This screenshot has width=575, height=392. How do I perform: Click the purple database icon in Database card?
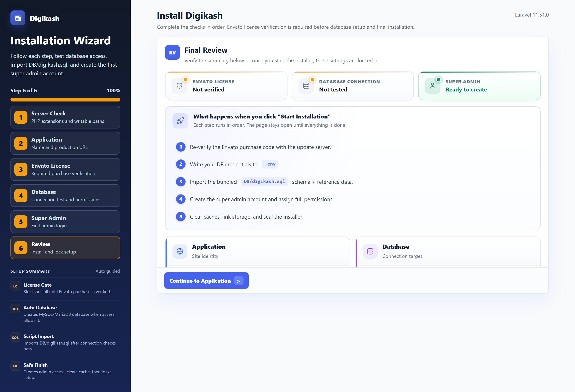(x=370, y=251)
